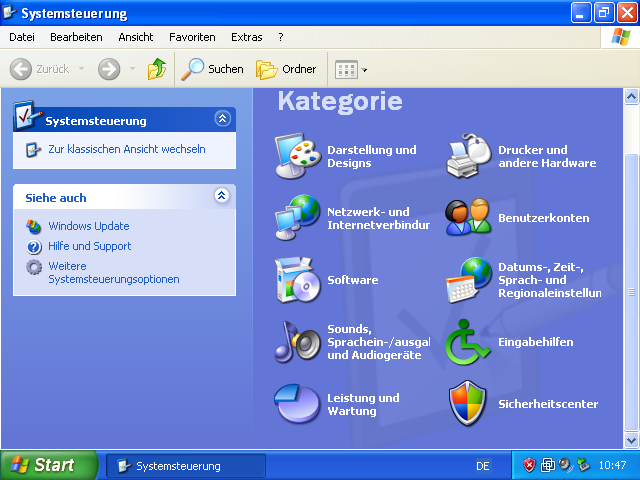The width and height of the screenshot is (640, 480).
Task: Click the 10:47 clock in the tray
Action: pyautogui.click(x=612, y=465)
